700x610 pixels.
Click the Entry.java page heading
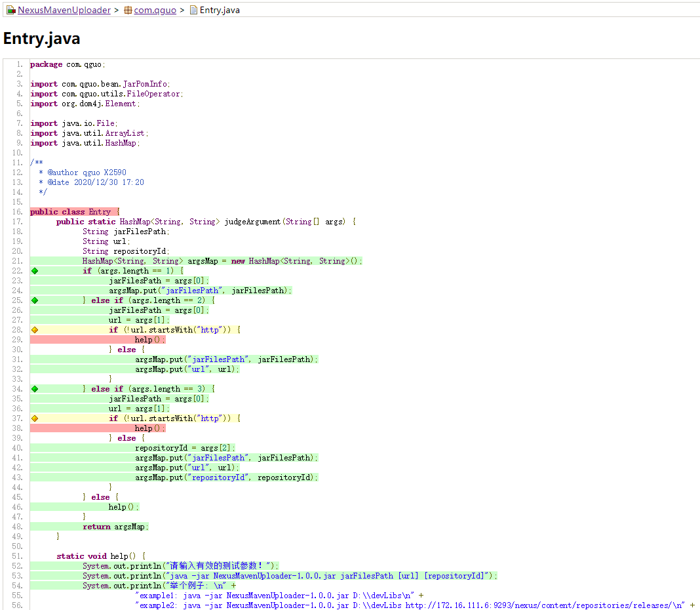click(x=41, y=39)
